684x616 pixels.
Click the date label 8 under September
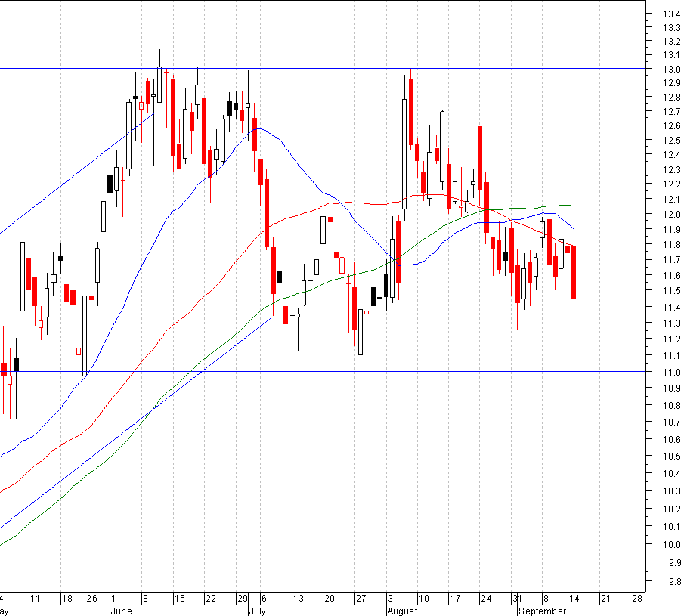click(546, 598)
